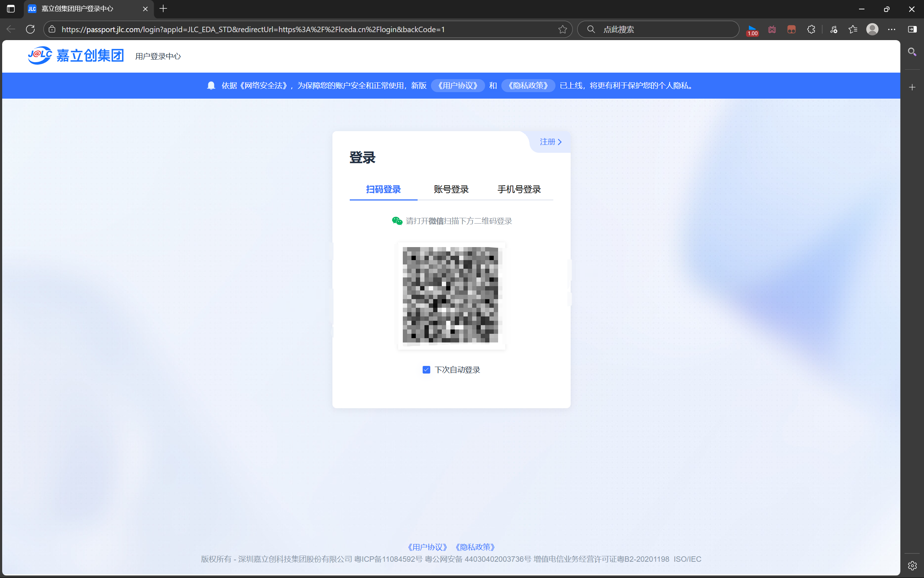The image size is (924, 578).
Task: Open 注册 registration link
Action: (x=550, y=142)
